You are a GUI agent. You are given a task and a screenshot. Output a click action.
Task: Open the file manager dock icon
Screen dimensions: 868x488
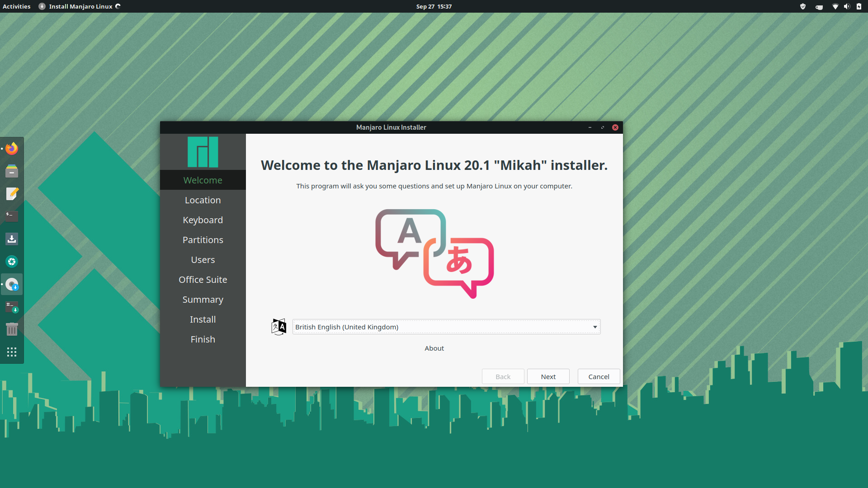point(12,171)
